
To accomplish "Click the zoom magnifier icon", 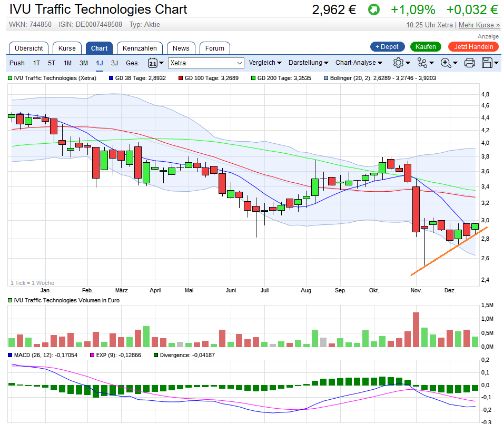I will pyautogui.click(x=446, y=63).
